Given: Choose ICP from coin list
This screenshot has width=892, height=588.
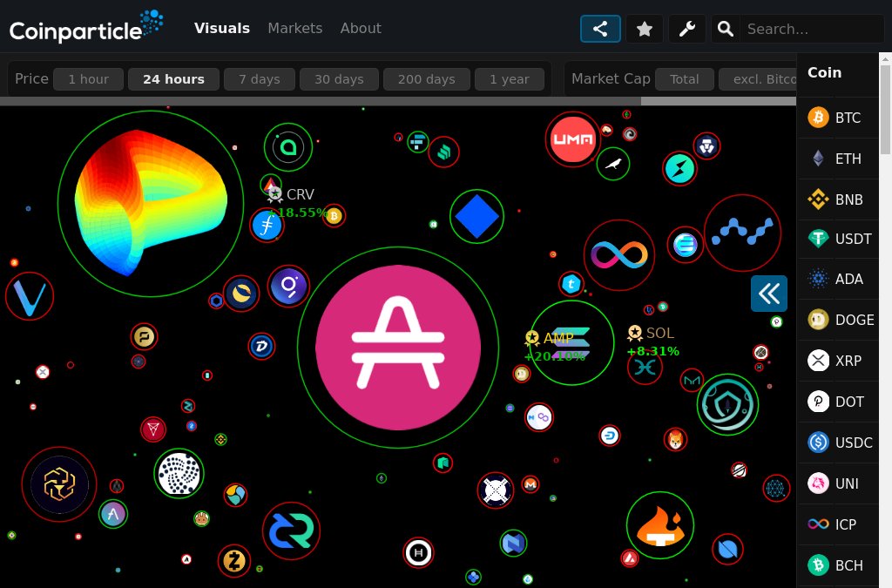Looking at the screenshot, I should pyautogui.click(x=838, y=524).
